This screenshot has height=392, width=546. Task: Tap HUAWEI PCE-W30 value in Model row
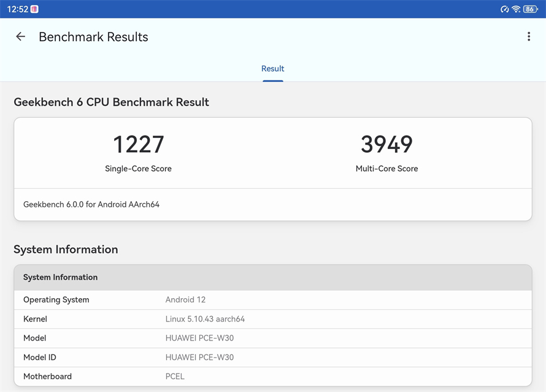(199, 338)
